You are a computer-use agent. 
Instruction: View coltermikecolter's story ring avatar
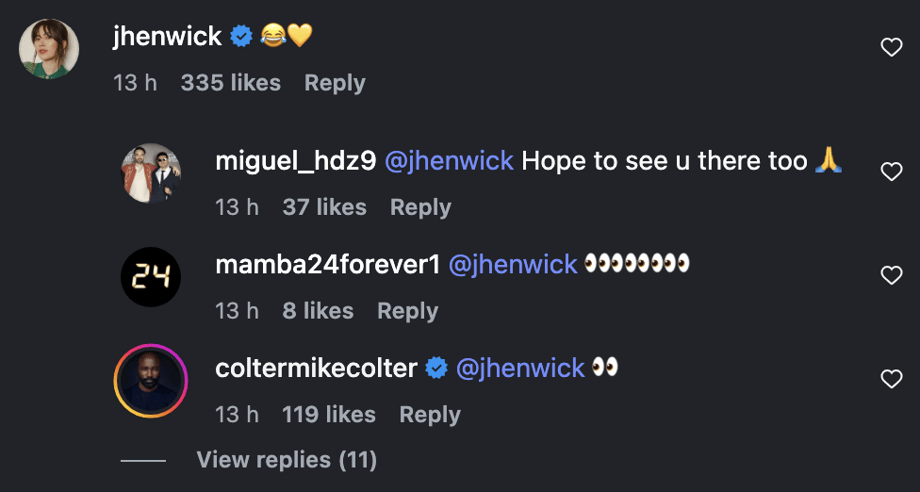click(151, 381)
